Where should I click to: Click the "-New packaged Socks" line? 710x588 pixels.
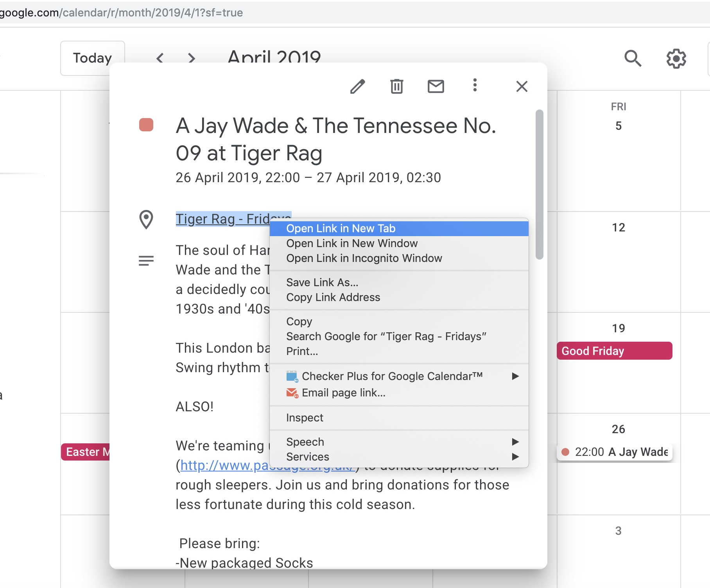pos(244,563)
